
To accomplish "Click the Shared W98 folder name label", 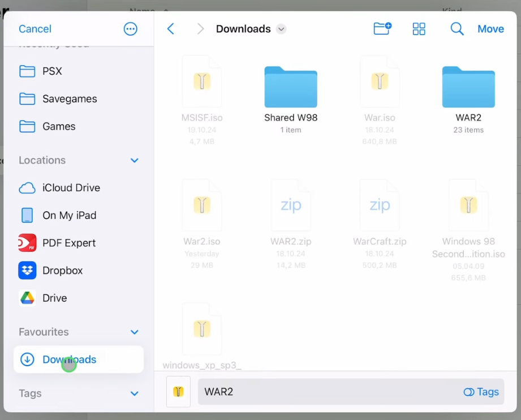I will tap(291, 118).
